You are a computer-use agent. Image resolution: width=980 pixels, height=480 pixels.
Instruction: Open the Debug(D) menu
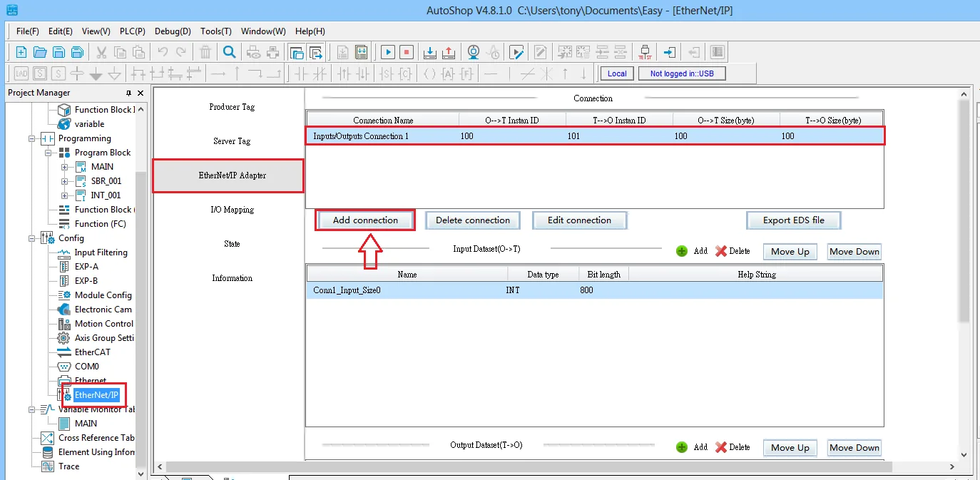click(173, 31)
